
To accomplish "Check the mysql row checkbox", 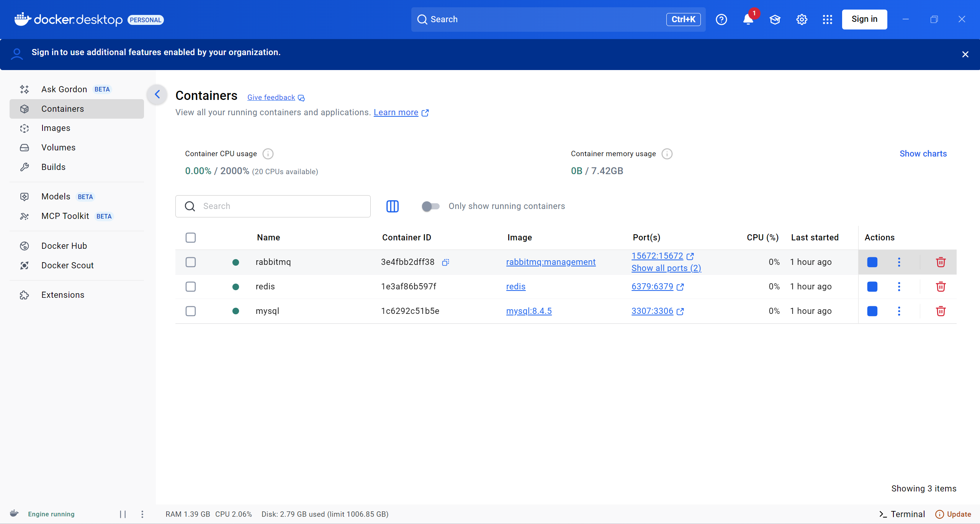I will [x=190, y=311].
